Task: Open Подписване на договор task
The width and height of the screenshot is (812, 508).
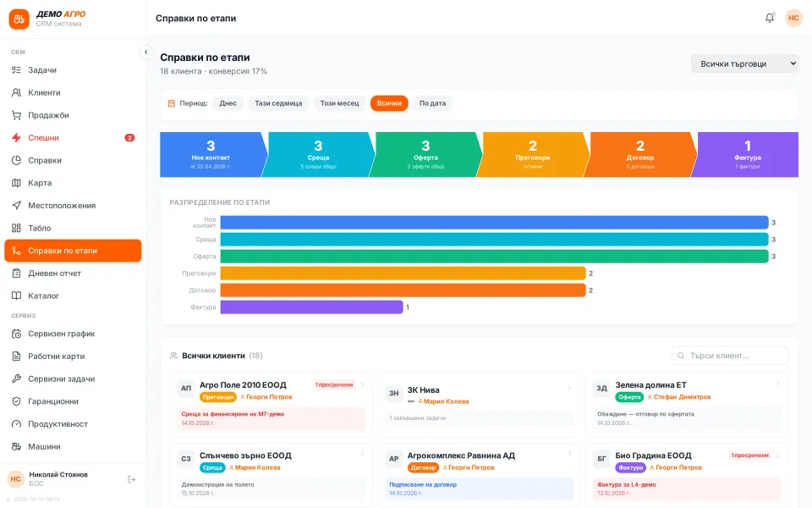Action: pos(479,489)
